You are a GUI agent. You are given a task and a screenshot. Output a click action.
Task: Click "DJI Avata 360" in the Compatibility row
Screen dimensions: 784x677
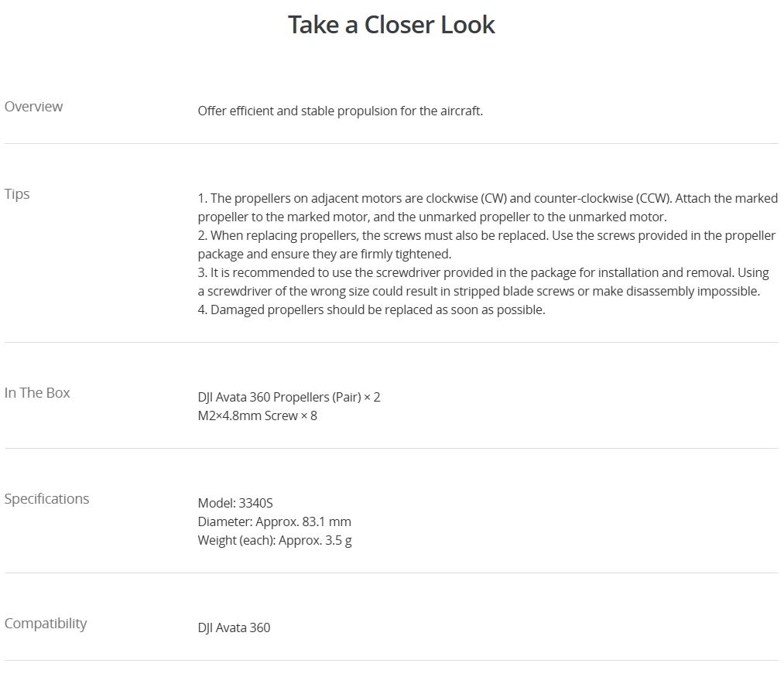pyautogui.click(x=234, y=628)
